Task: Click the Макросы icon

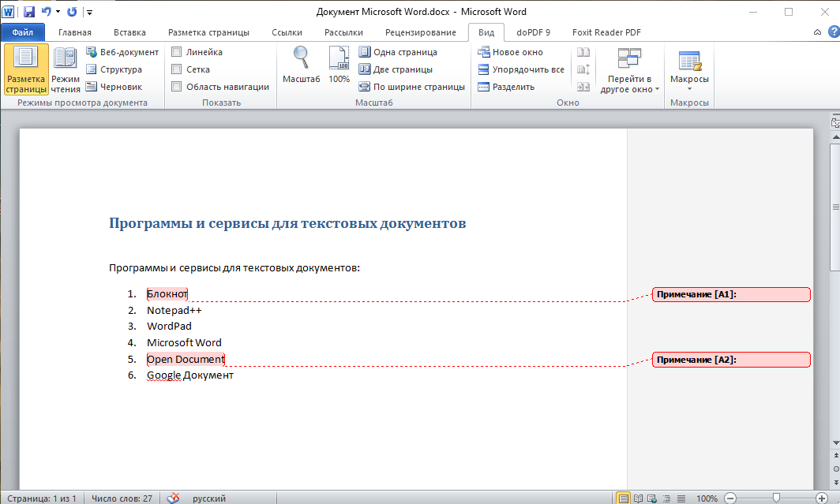Action: (x=689, y=61)
